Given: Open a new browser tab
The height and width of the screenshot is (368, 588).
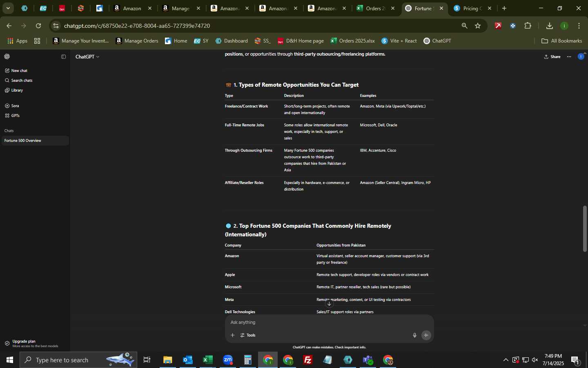Looking at the screenshot, I should 504,8.
